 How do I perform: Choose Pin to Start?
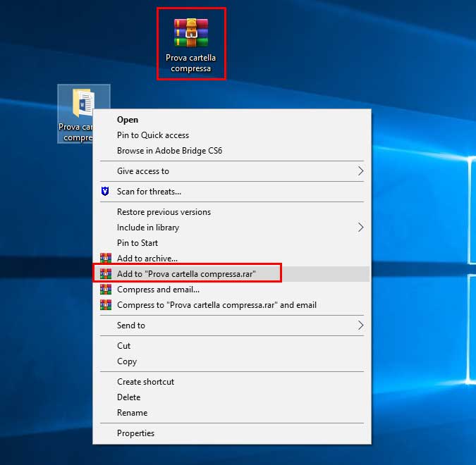232,242
